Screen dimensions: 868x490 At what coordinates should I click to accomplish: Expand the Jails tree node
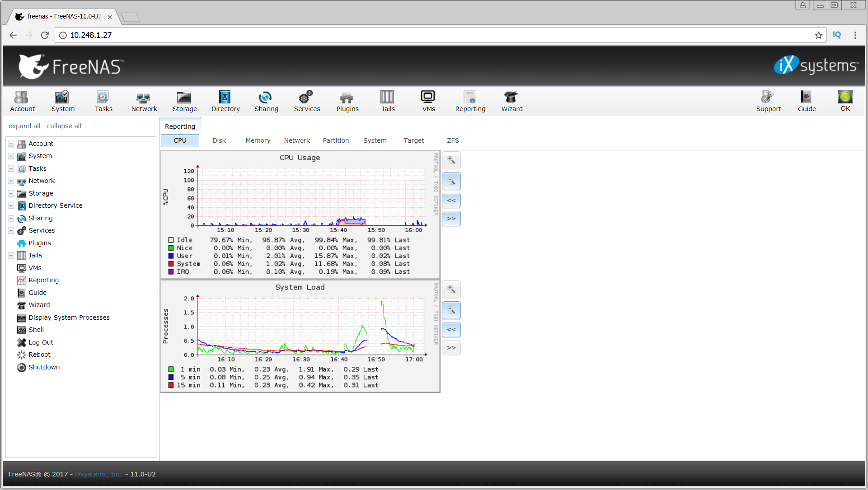[11, 255]
